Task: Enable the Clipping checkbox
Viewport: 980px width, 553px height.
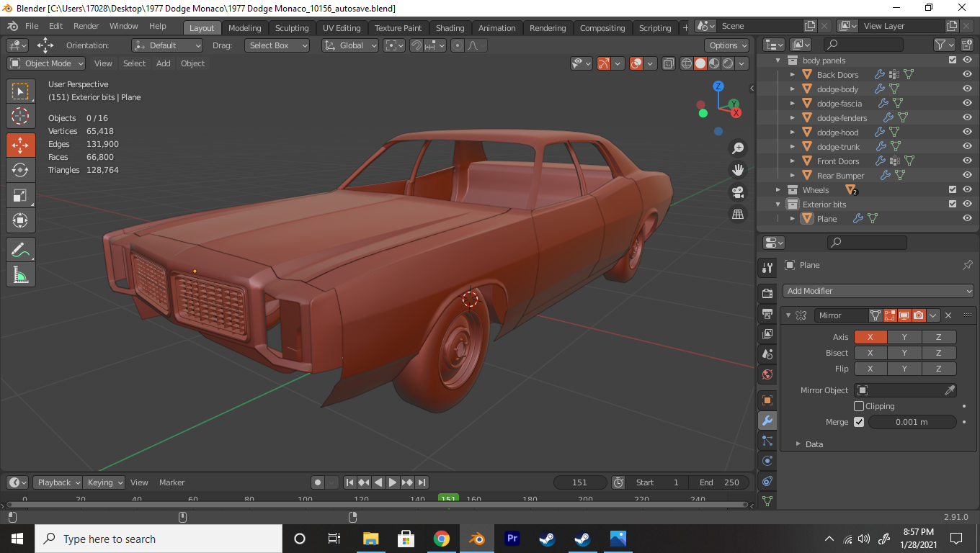Action: (x=859, y=406)
